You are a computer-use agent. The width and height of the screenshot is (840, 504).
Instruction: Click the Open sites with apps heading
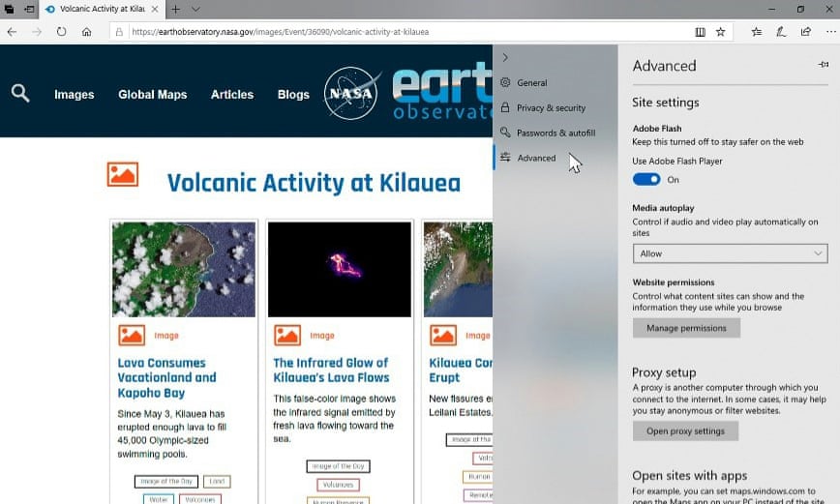point(689,476)
